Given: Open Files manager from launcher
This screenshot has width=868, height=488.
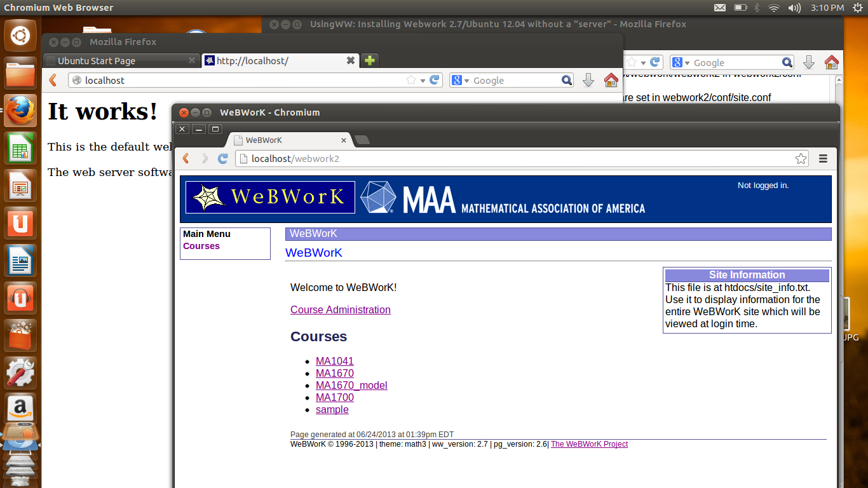Looking at the screenshot, I should pyautogui.click(x=20, y=73).
